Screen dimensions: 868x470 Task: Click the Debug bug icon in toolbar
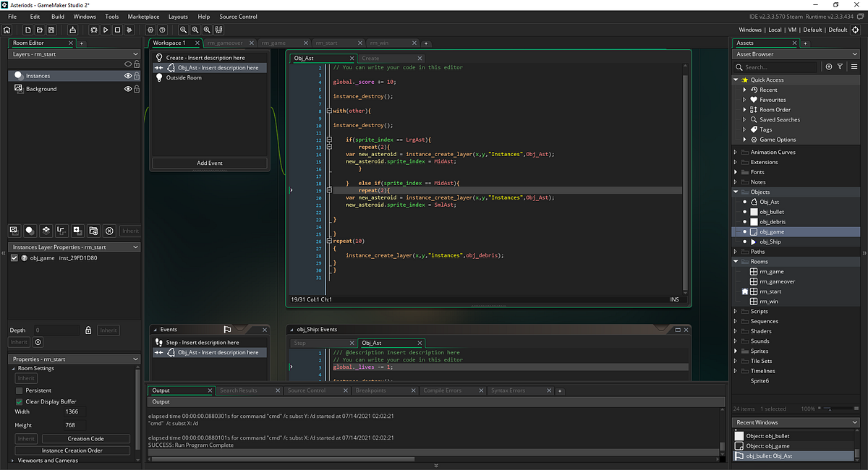[x=93, y=30]
